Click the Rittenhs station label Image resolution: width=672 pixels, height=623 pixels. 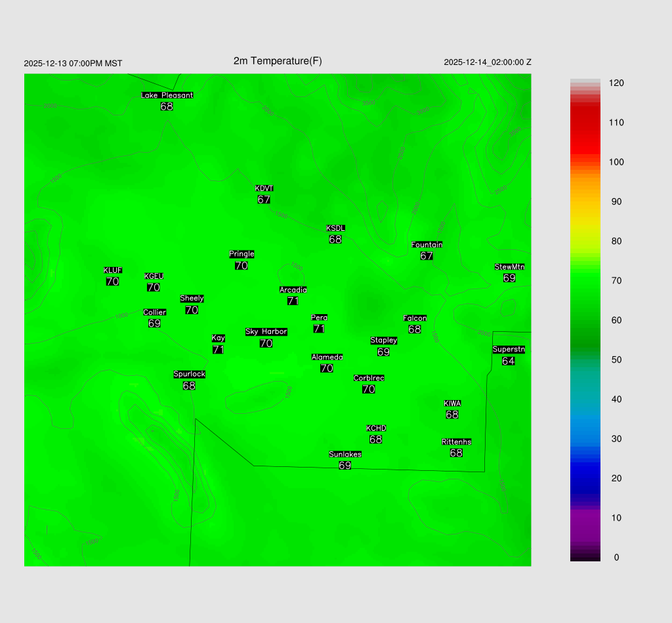[x=456, y=442]
